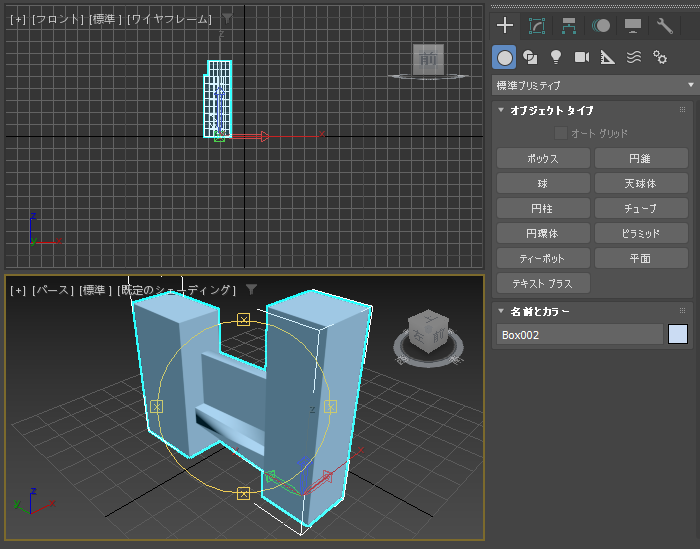
Task: Switch to the Modify panel tab
Action: (537, 26)
